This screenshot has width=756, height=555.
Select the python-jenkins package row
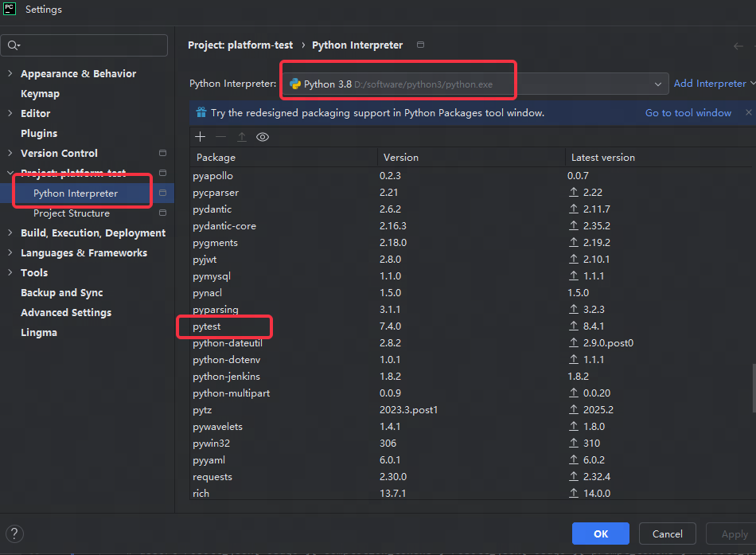point(471,376)
